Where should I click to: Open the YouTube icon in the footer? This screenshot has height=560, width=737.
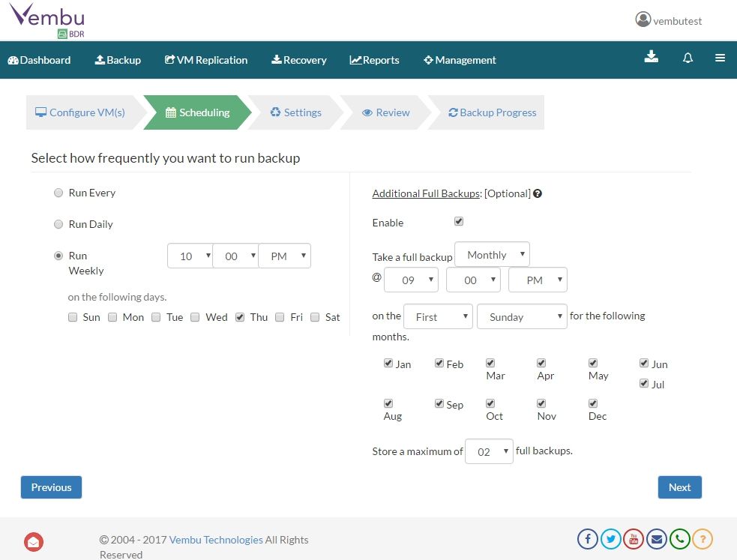[634, 539]
